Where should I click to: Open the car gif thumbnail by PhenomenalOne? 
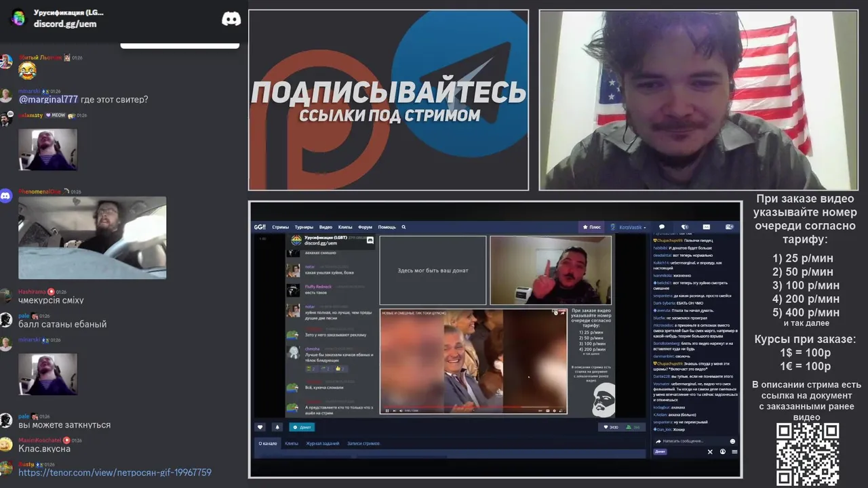(92, 238)
